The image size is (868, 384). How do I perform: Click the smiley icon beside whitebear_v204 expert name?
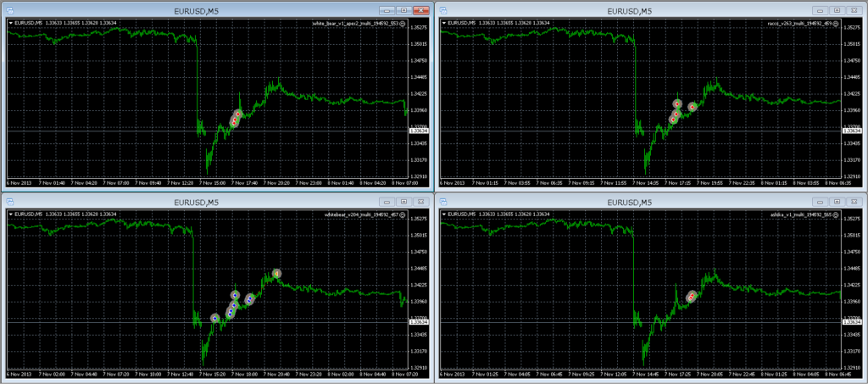pos(403,214)
